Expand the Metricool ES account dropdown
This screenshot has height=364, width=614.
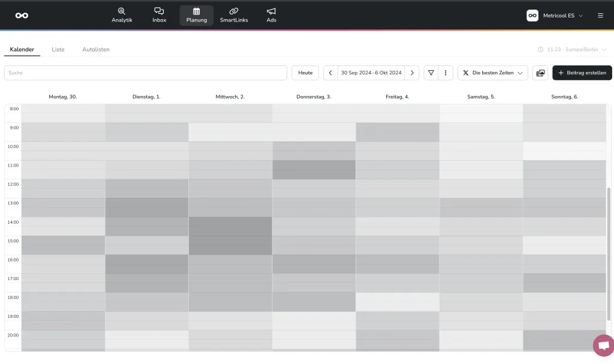(555, 15)
